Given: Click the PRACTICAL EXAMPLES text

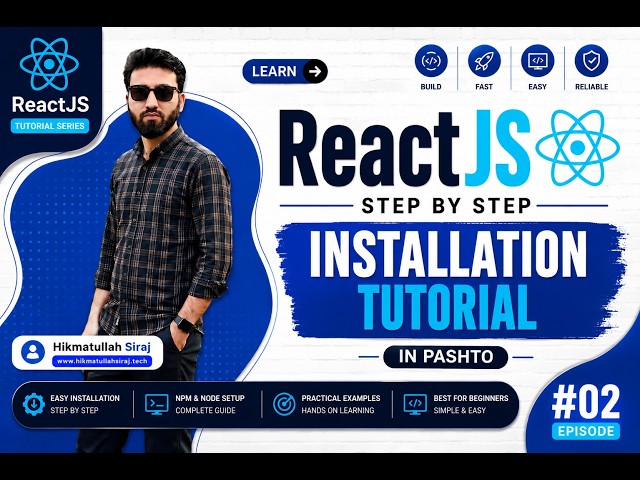Looking at the screenshot, I should tap(341, 398).
